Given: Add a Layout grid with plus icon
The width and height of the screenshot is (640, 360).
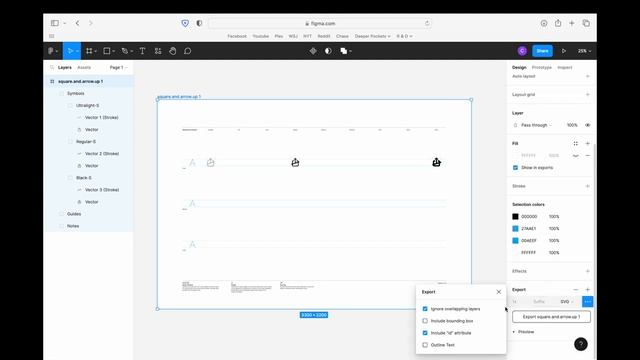Looking at the screenshot, I should [x=587, y=95].
